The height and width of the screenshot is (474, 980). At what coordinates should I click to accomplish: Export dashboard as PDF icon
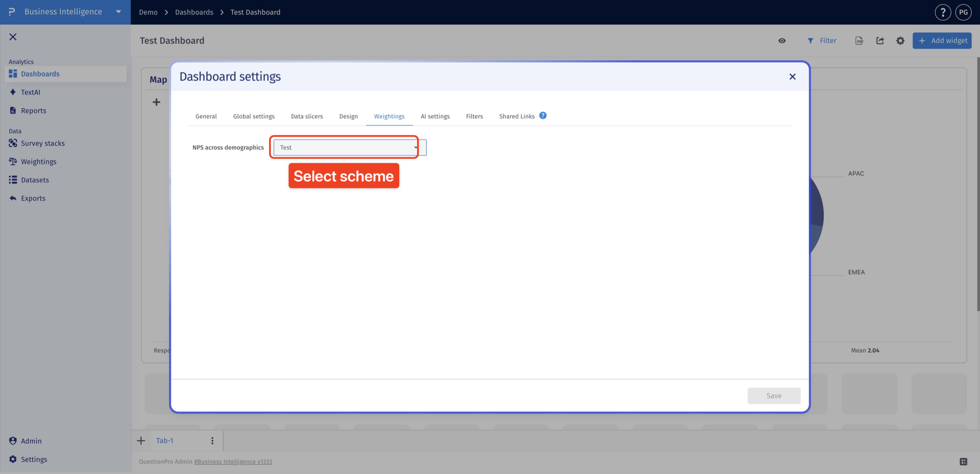[859, 41]
